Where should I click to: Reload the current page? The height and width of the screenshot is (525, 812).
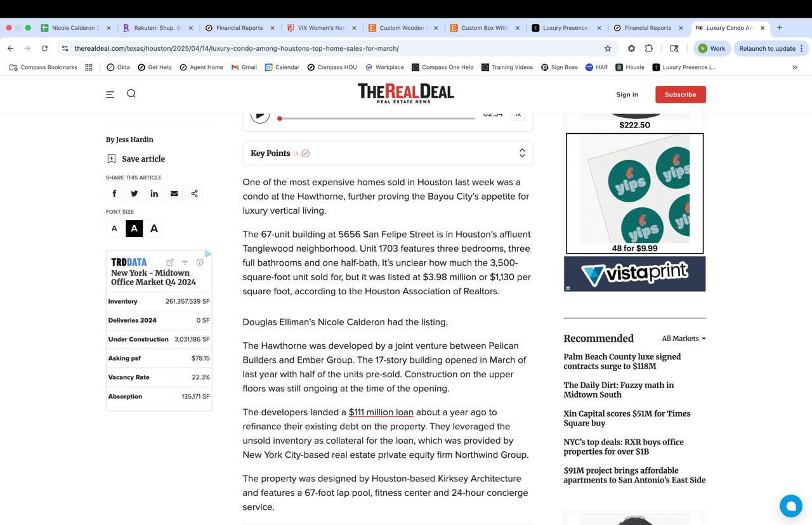44,48
